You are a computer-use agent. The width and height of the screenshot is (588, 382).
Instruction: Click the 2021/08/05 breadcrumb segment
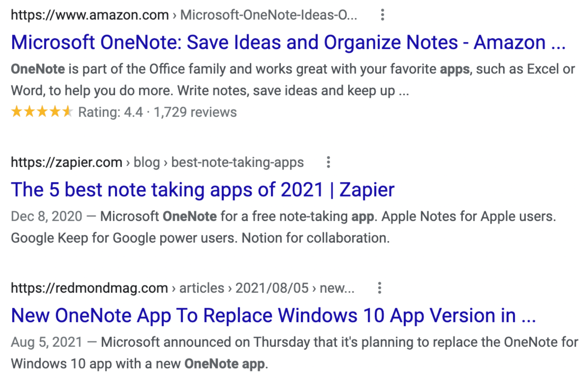pyautogui.click(x=272, y=288)
